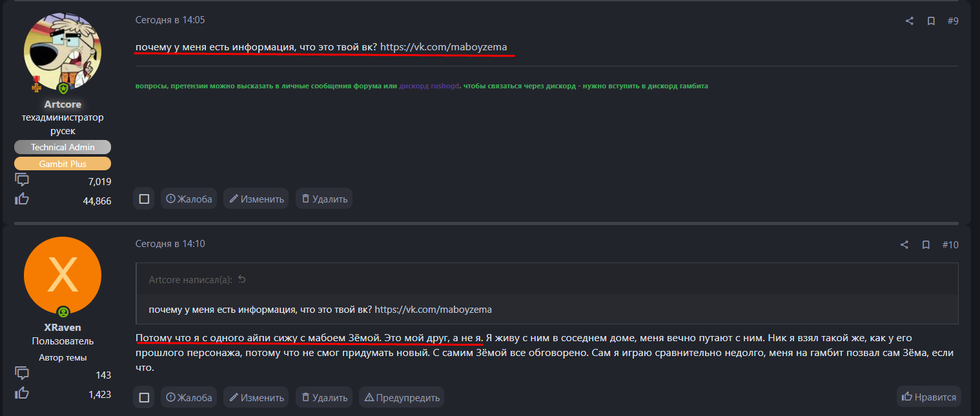
Task: Delete Artcore's post with Удалить
Action: [x=324, y=199]
